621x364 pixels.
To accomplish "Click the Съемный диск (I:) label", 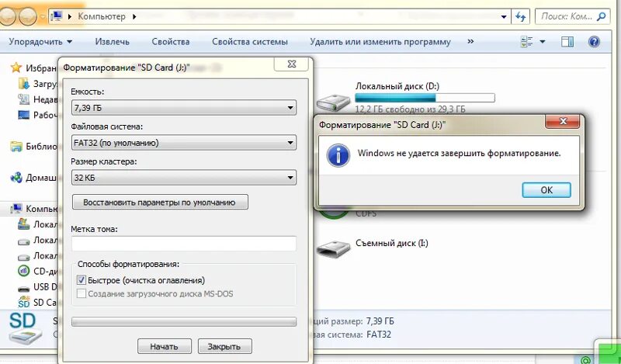I will tap(392, 243).
